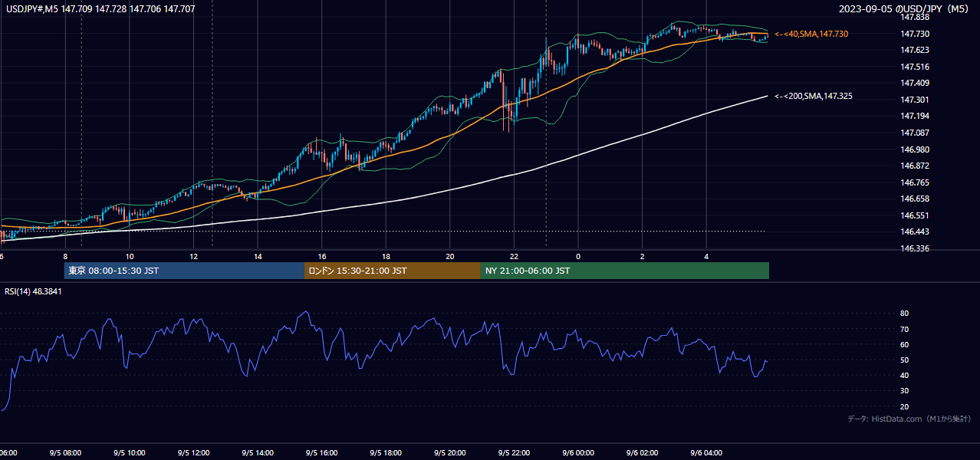Click the 147.516 price axis label
The width and height of the screenshot is (980, 460).
pos(915,67)
